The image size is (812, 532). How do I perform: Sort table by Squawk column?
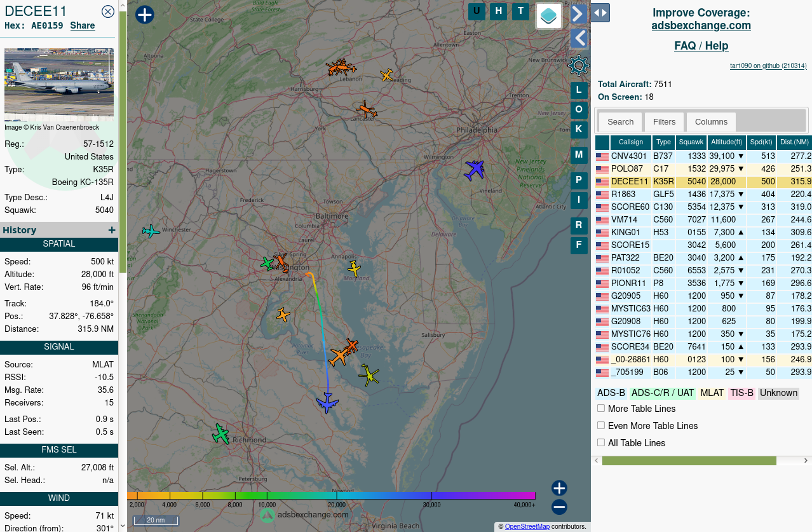[x=691, y=142]
